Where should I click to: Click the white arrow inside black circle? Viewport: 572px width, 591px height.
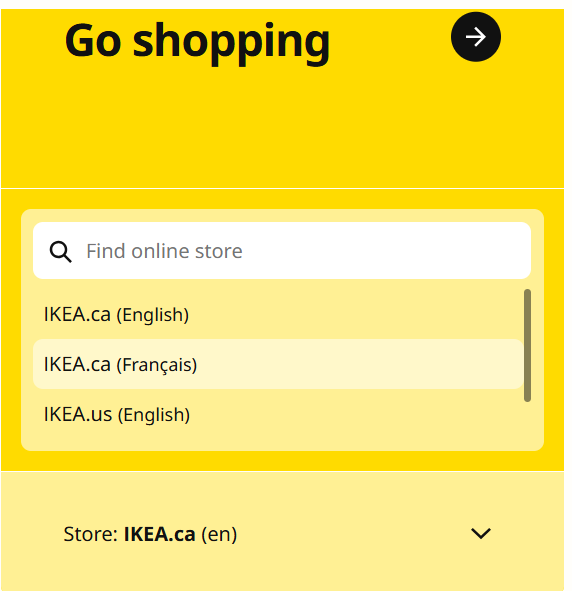point(476,37)
